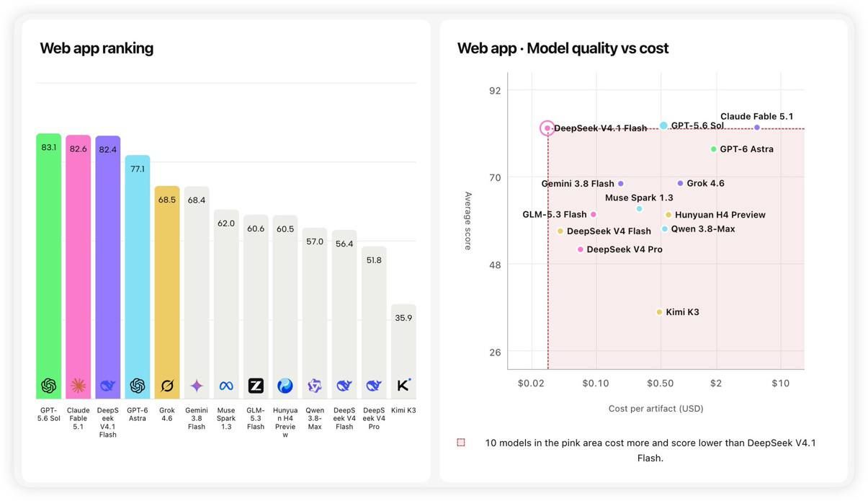Click the whale logo in the DeepSeek V4 Flash bar
The height and width of the screenshot is (501, 868).
[x=344, y=386]
